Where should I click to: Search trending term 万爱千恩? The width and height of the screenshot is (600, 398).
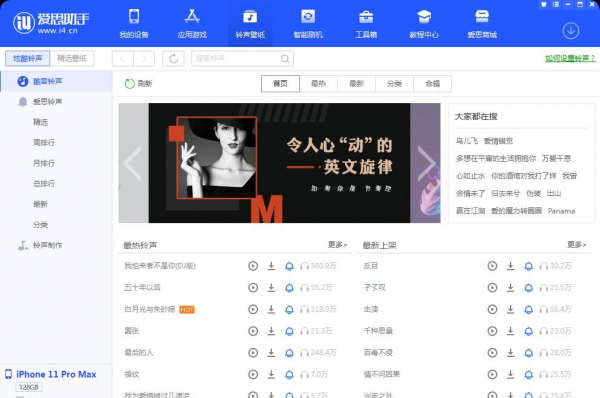click(x=556, y=158)
